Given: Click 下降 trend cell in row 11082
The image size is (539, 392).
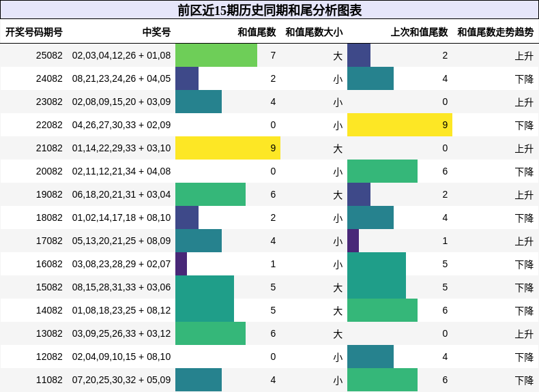Looking at the screenshot, I should [524, 380].
